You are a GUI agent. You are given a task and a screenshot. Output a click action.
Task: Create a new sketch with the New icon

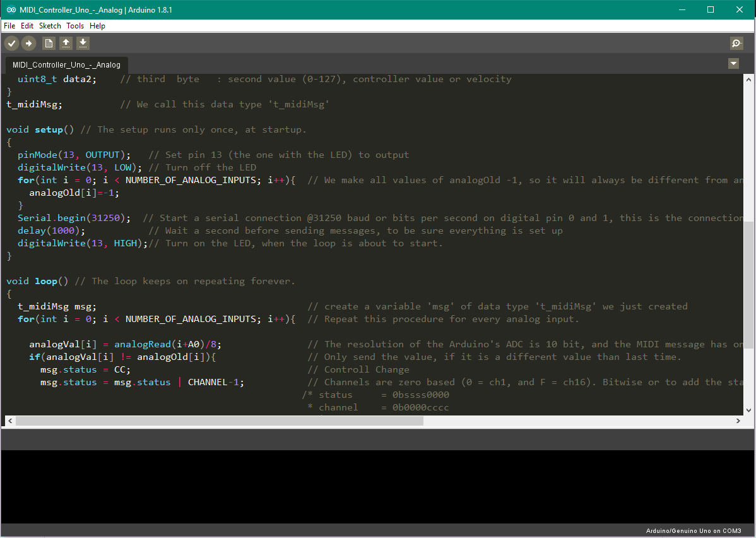point(49,44)
